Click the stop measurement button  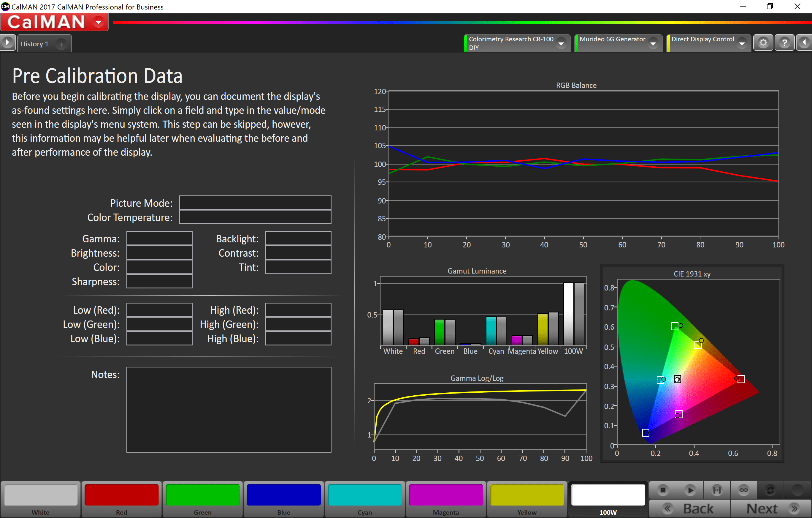(663, 490)
